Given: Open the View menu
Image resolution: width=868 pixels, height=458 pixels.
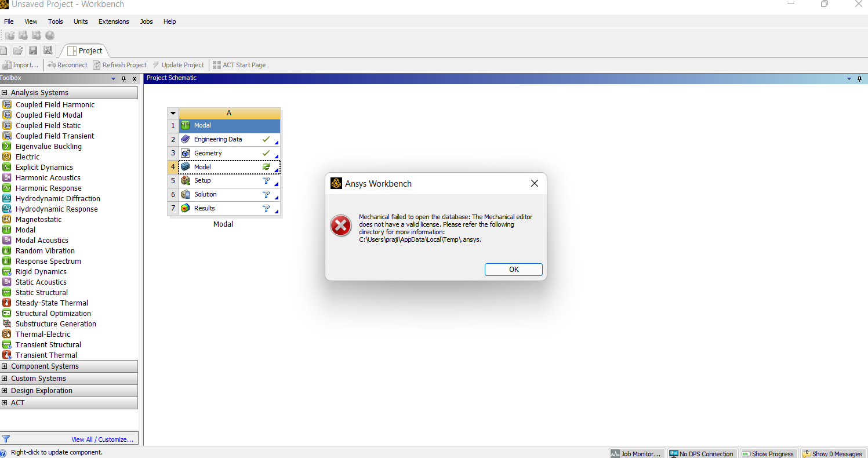Looking at the screenshot, I should coord(31,21).
